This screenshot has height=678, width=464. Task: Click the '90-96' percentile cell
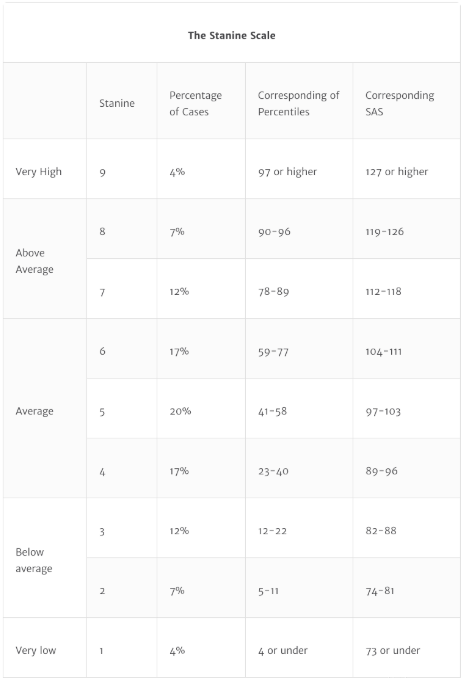pos(274,232)
